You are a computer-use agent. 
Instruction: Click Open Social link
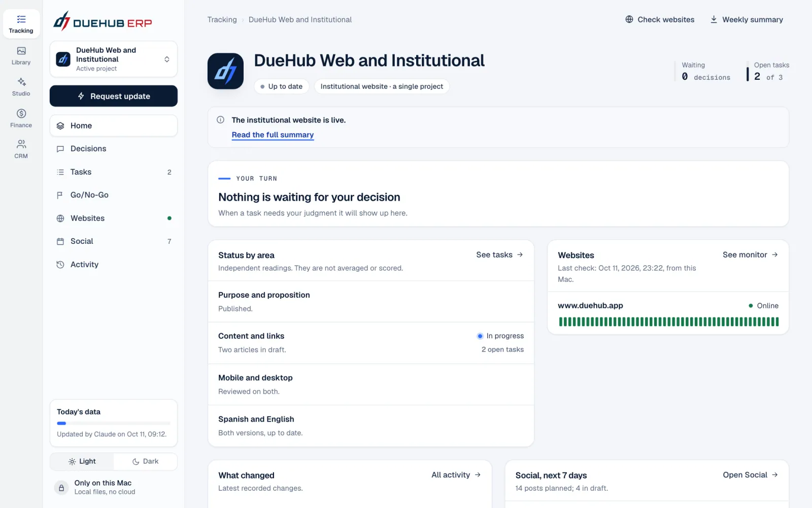click(x=750, y=474)
